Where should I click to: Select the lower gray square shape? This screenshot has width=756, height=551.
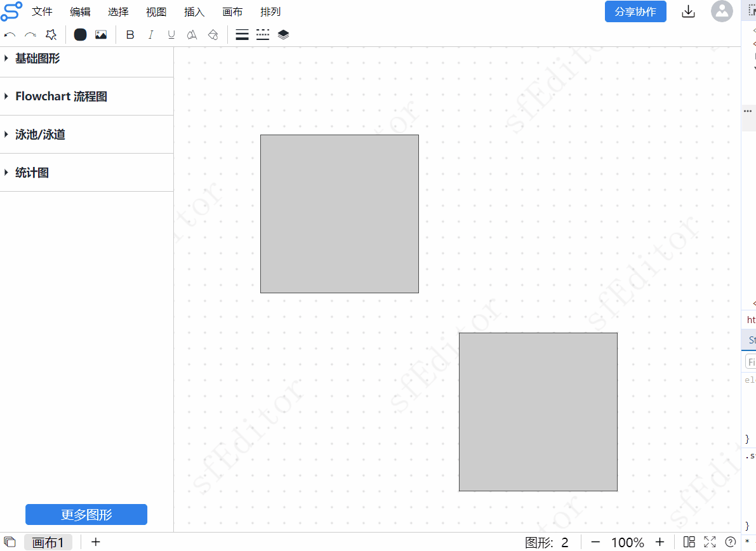538,412
